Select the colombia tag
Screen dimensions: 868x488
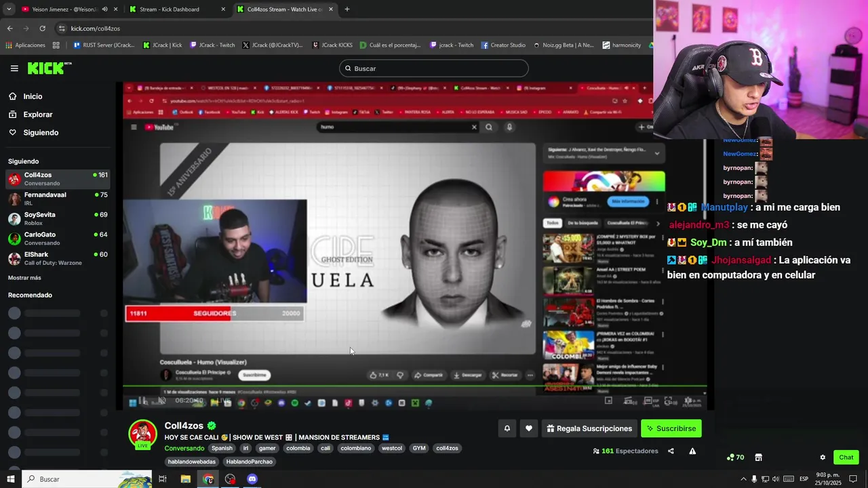tap(298, 448)
